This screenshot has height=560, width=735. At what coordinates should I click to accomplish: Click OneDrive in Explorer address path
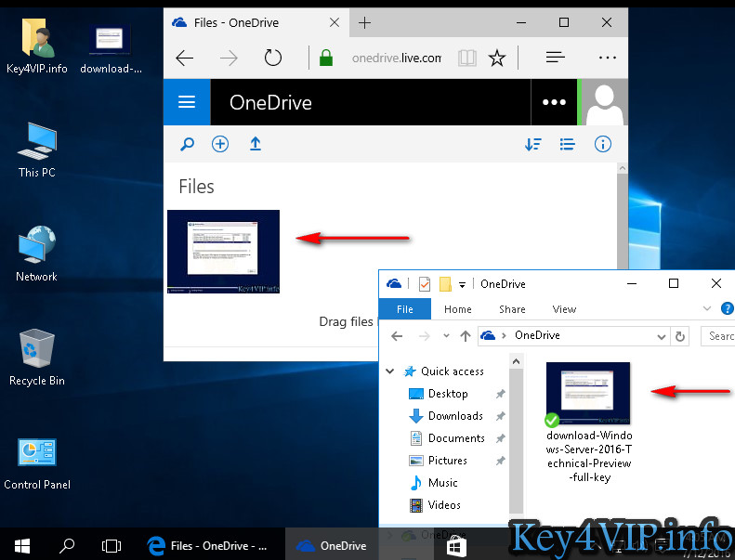pos(537,335)
